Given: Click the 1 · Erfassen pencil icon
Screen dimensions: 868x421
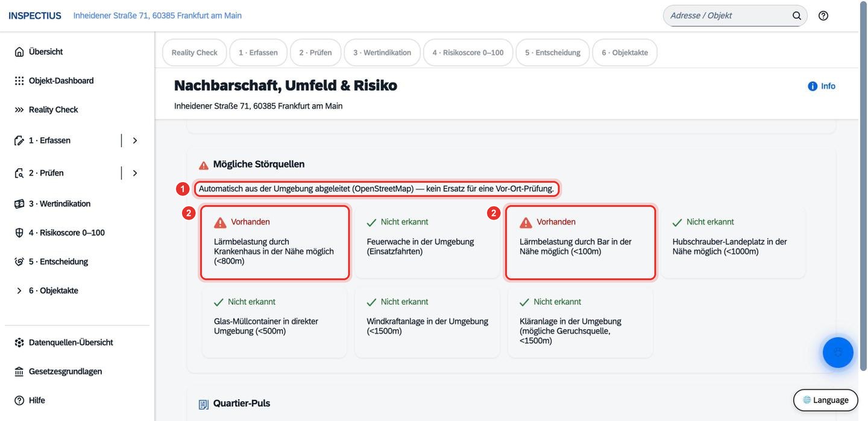Looking at the screenshot, I should coord(19,141).
